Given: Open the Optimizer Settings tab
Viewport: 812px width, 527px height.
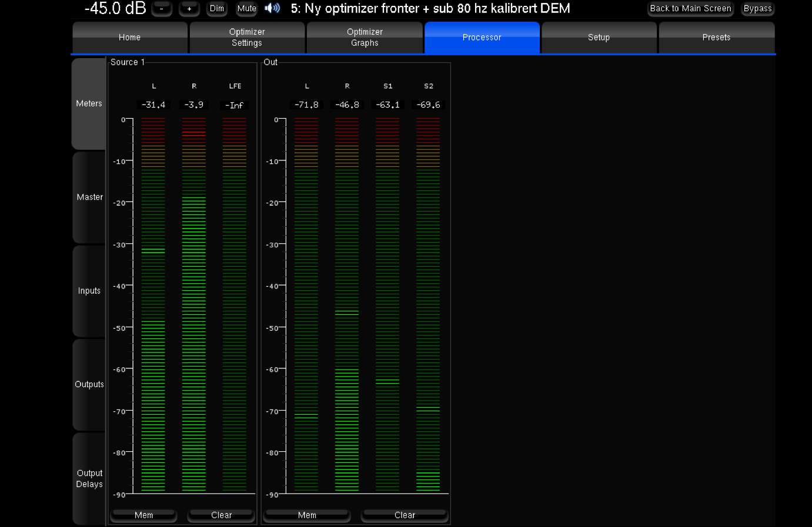Looking at the screenshot, I should [247, 38].
